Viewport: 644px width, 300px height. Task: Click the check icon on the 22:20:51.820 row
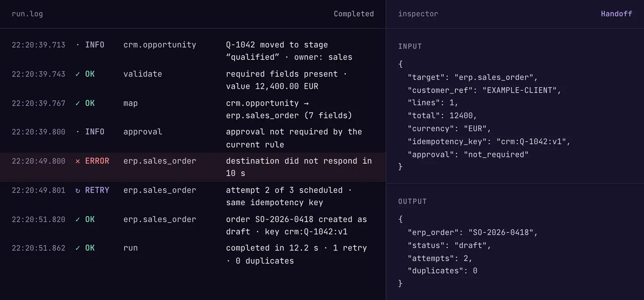coord(78,220)
